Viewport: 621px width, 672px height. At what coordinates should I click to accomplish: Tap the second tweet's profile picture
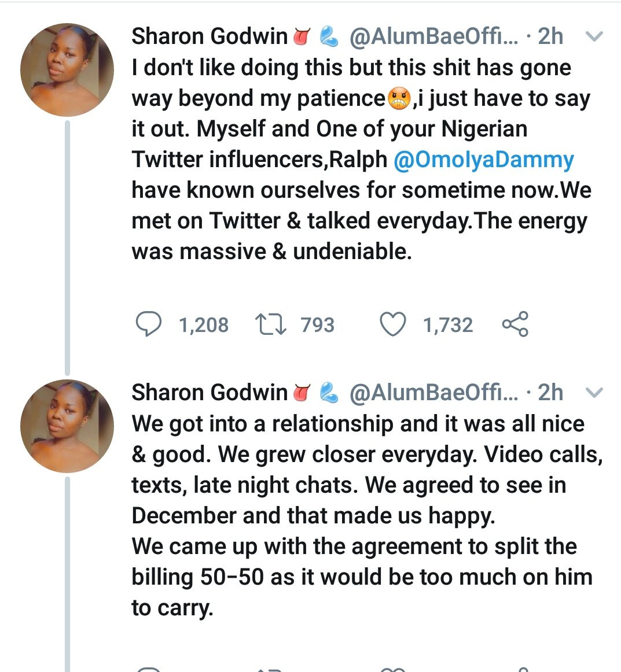coord(67,426)
